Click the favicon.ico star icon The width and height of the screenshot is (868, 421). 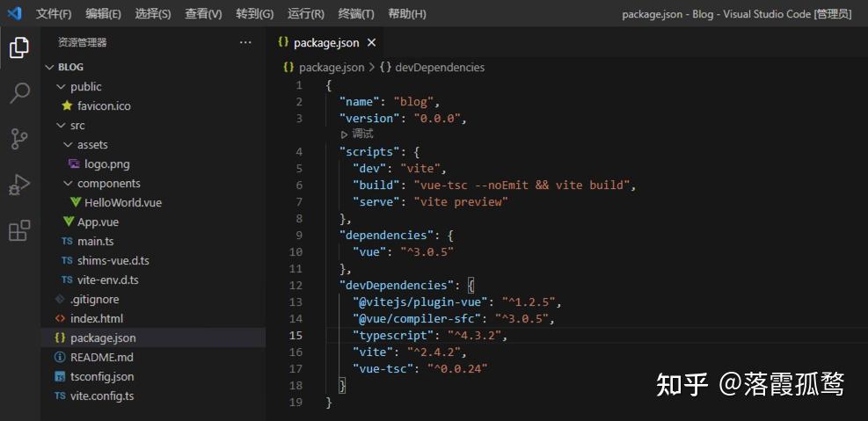68,105
